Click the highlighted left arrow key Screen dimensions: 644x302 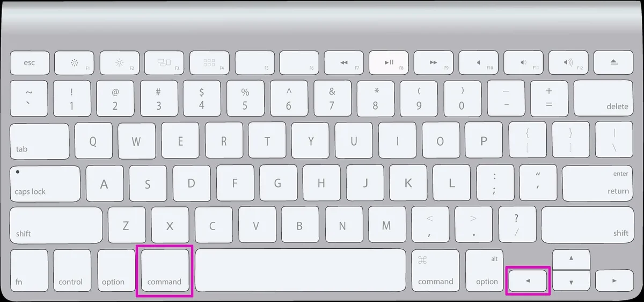click(528, 281)
